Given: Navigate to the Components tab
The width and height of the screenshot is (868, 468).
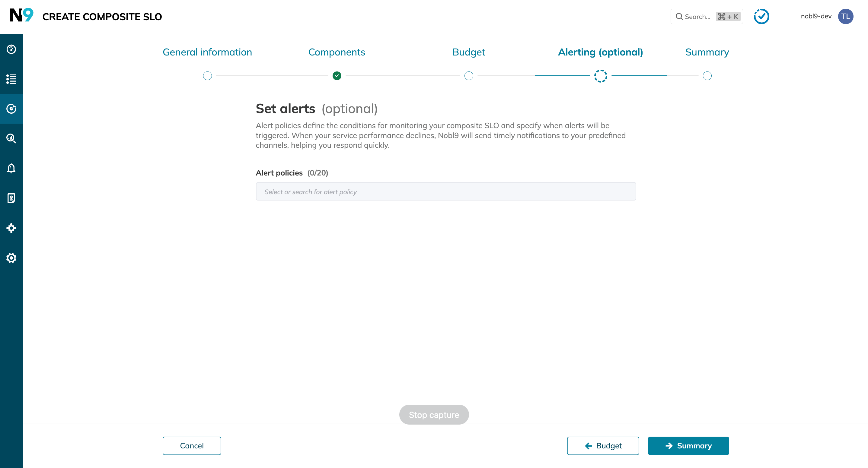Looking at the screenshot, I should [x=337, y=52].
